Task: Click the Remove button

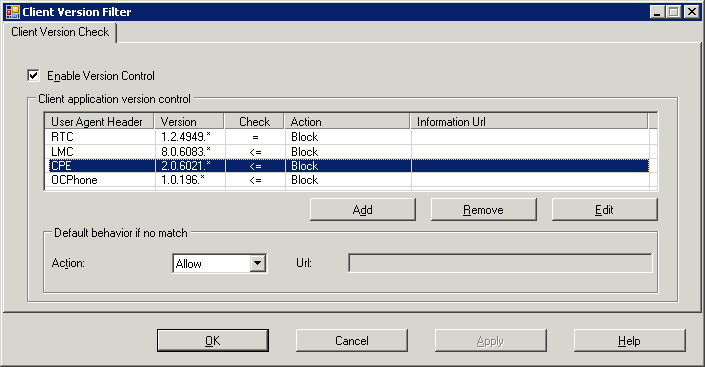Action: coord(483,210)
